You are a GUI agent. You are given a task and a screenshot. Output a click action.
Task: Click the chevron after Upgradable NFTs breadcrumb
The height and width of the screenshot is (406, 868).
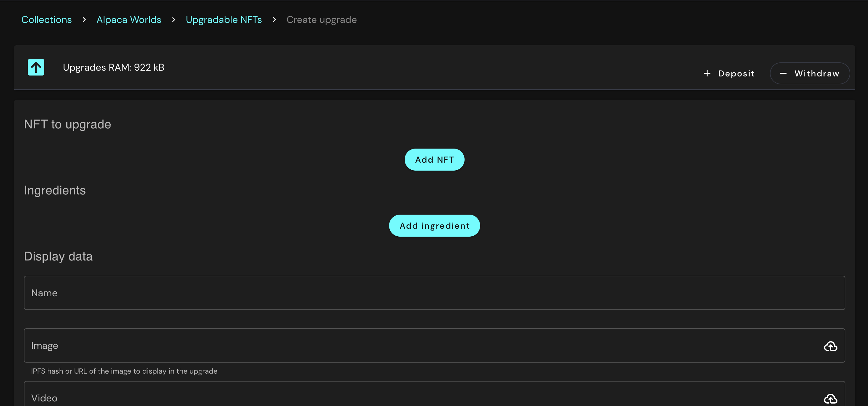(x=274, y=20)
